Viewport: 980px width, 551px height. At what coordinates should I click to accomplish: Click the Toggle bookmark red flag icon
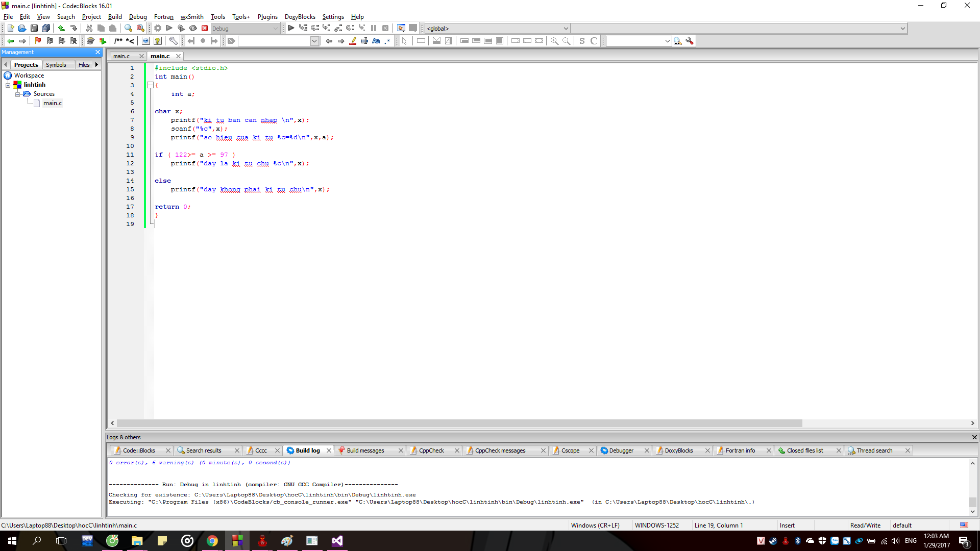38,41
